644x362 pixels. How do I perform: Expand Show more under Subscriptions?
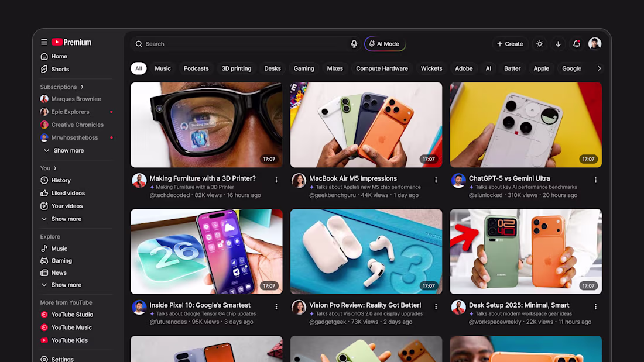pos(64,151)
